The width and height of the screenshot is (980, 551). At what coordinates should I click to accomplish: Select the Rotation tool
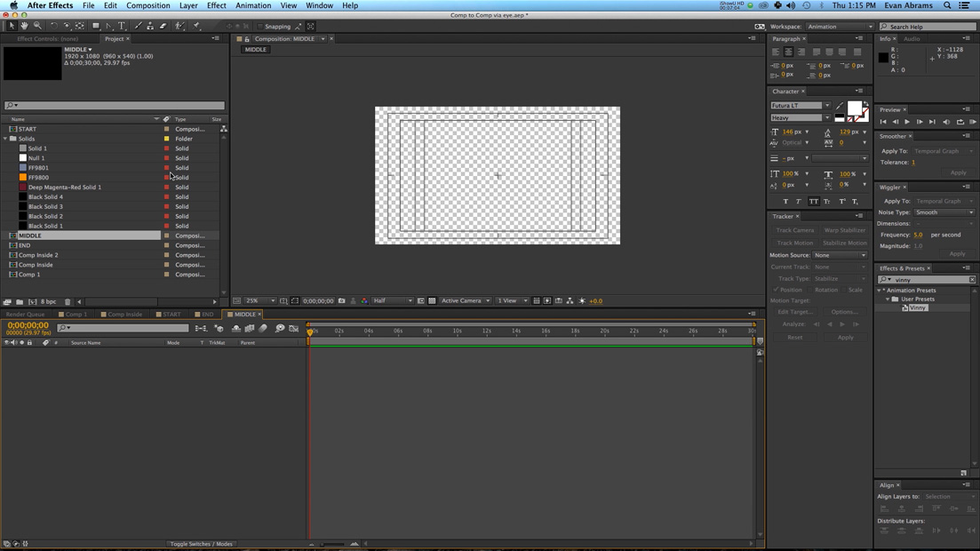[x=53, y=27]
